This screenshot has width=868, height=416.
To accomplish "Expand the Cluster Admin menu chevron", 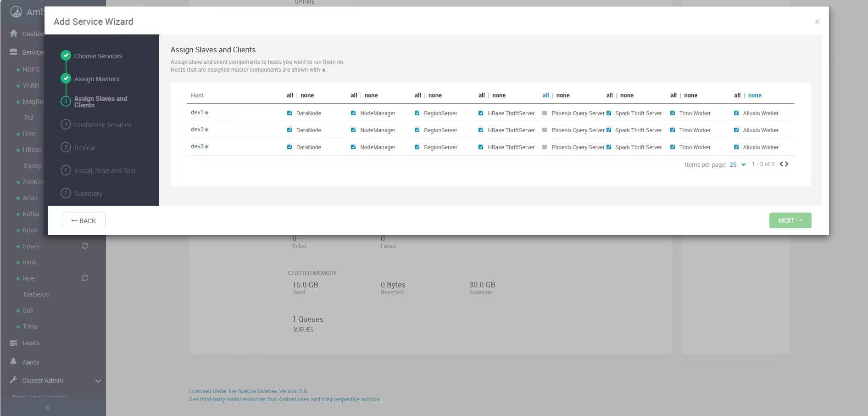I will 98,381.
